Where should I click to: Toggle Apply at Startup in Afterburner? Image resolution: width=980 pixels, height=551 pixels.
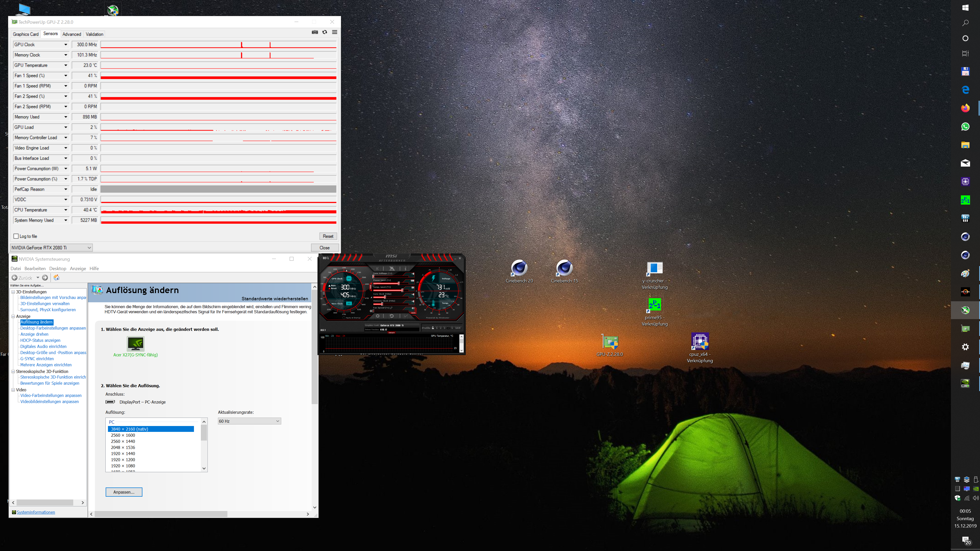pyautogui.click(x=344, y=318)
